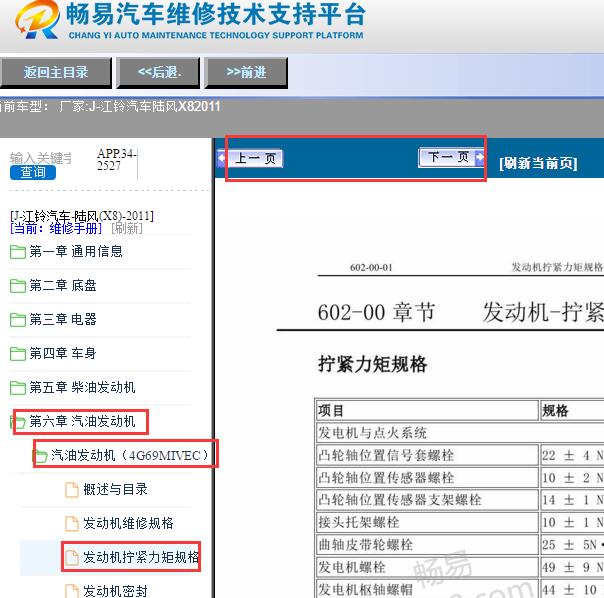Collapse 汽油发动机（4G69MIVEC）subfolder

(x=129, y=455)
